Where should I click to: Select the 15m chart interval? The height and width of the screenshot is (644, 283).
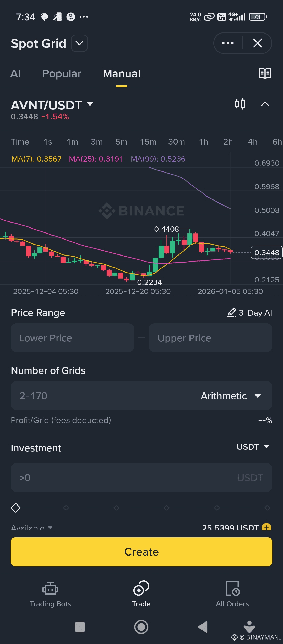pyautogui.click(x=148, y=142)
